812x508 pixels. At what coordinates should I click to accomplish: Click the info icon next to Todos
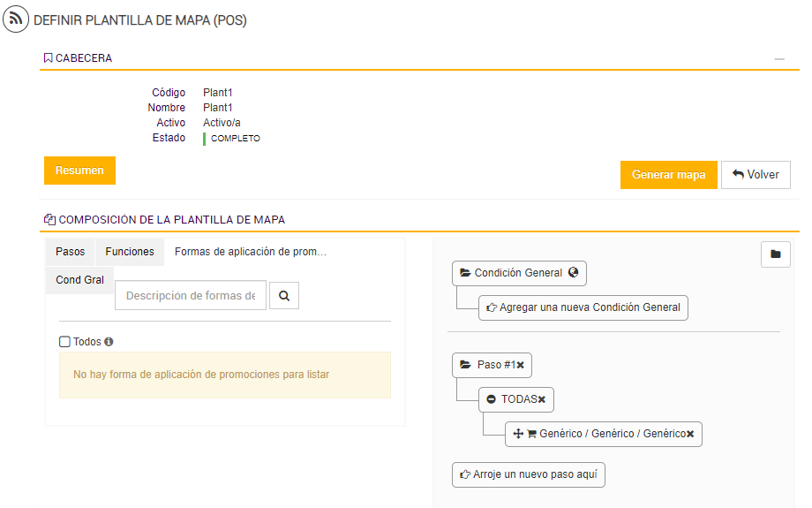click(109, 342)
